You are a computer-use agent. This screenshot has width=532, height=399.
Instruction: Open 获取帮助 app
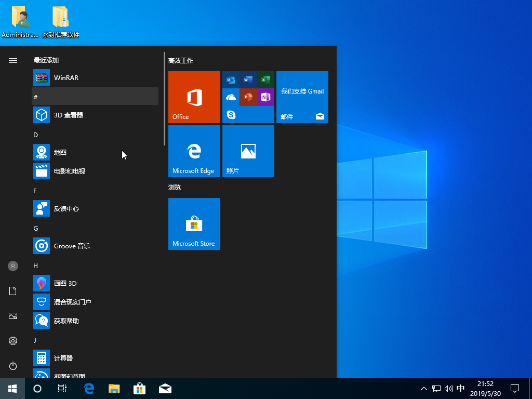click(95, 320)
